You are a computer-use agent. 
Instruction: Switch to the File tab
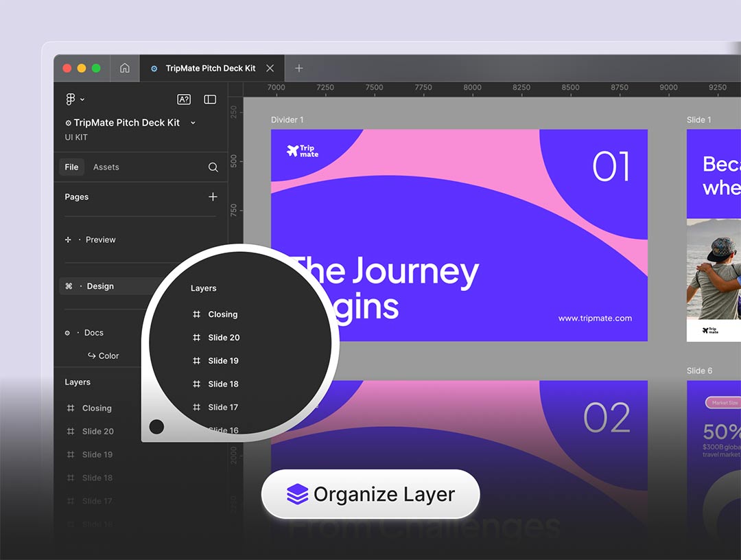[x=71, y=167]
